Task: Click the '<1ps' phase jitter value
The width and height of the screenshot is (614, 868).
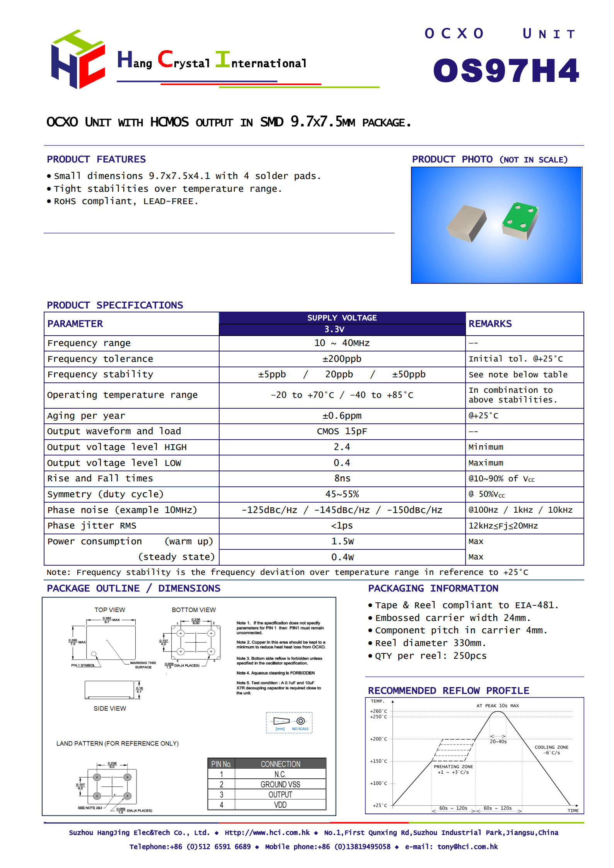Action: (x=342, y=526)
